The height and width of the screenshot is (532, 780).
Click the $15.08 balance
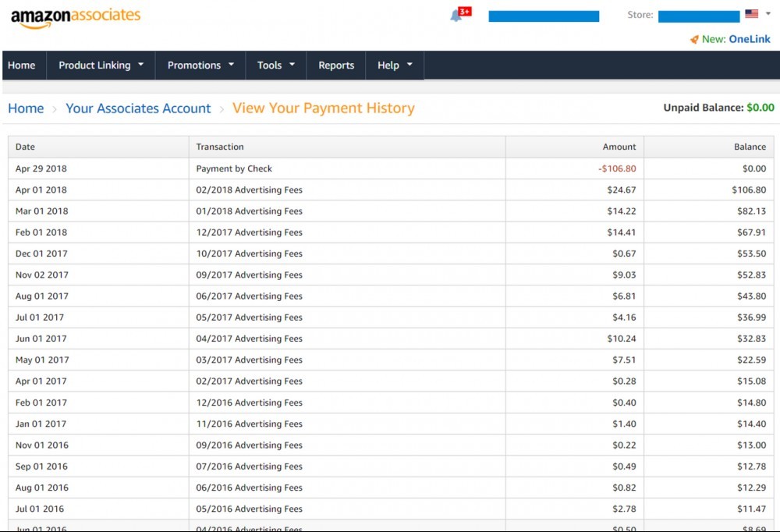tap(752, 381)
